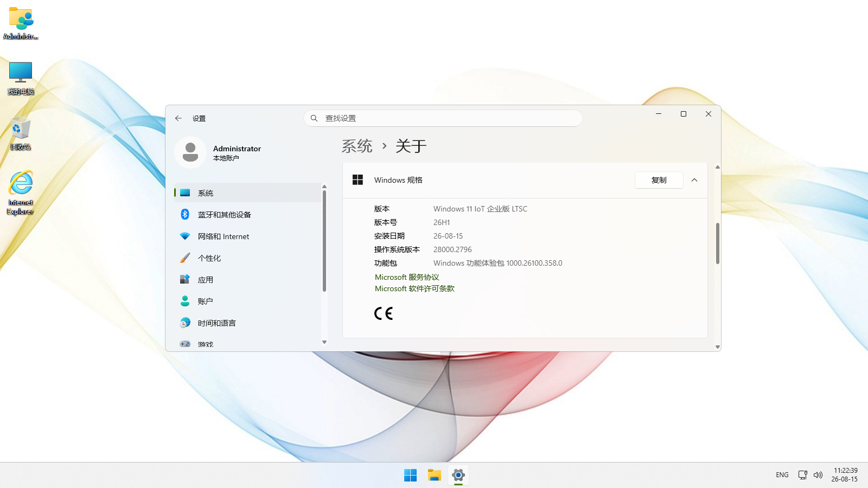Click the Bluetooth icon in sidebar
Screen dimensions: 868x488
click(185, 215)
